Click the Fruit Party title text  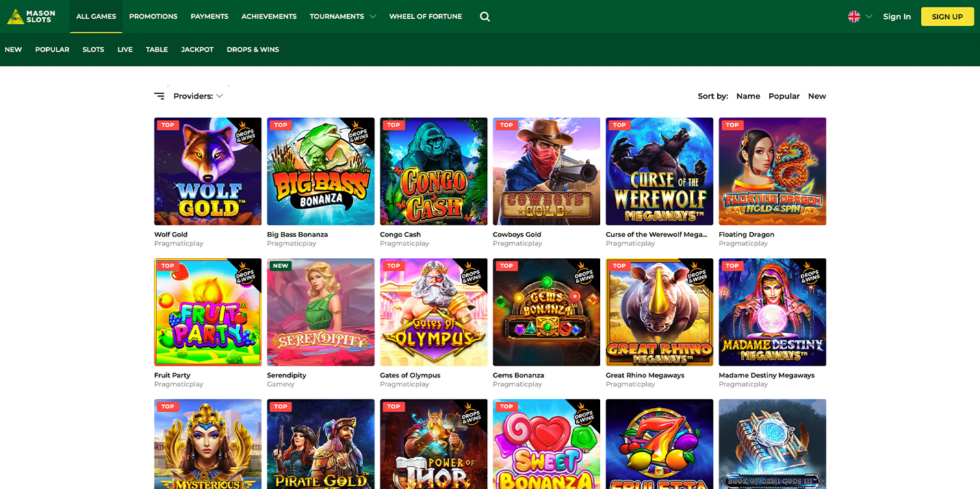(172, 375)
